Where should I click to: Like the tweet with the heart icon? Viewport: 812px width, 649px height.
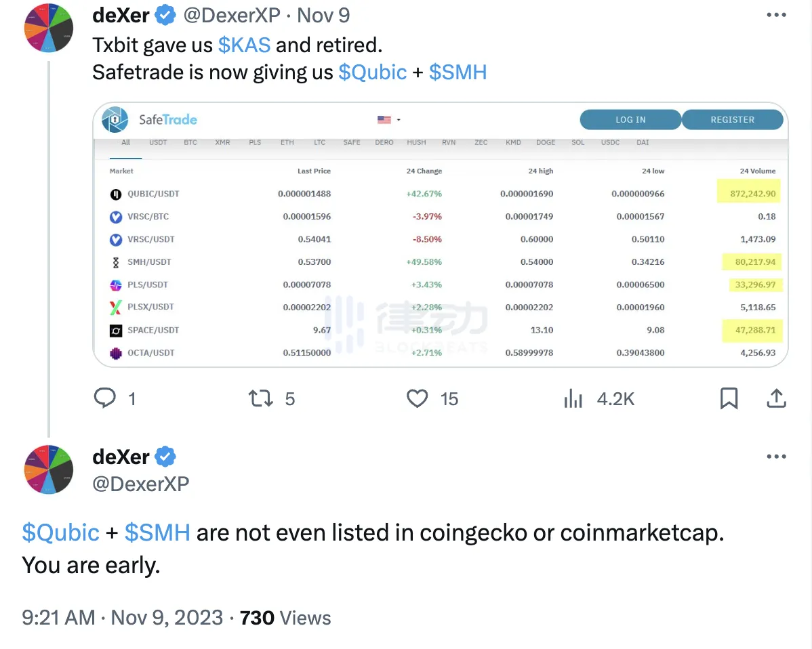point(417,398)
